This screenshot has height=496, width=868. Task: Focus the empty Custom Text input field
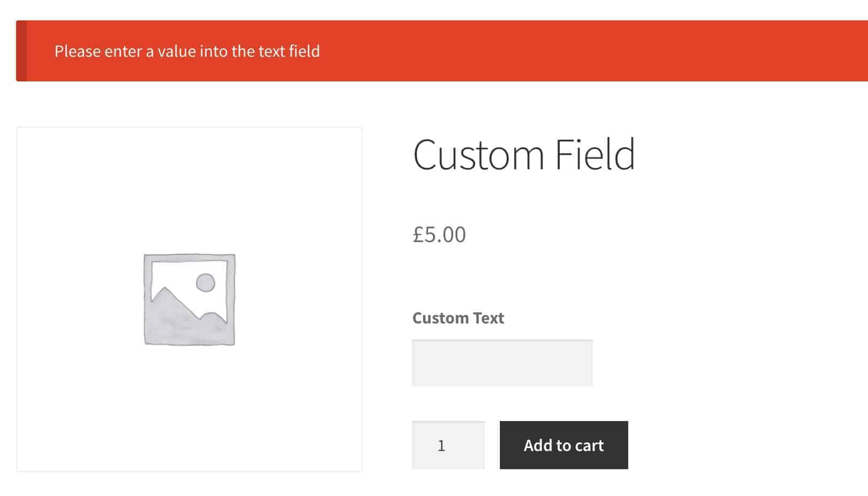click(x=502, y=363)
